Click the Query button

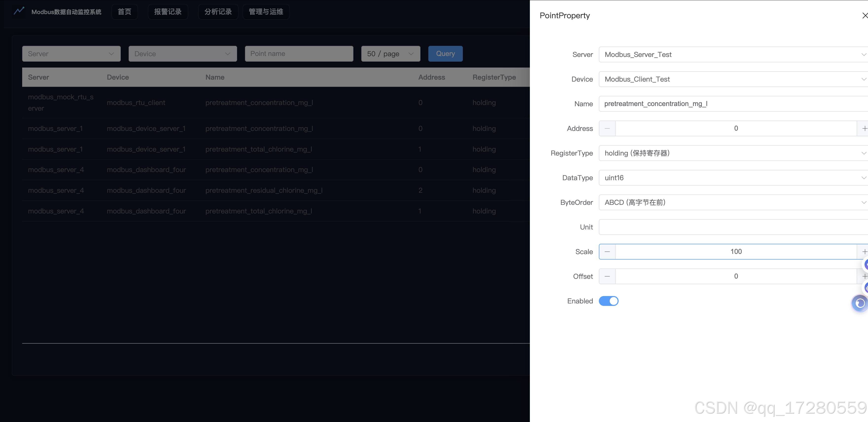[445, 53]
